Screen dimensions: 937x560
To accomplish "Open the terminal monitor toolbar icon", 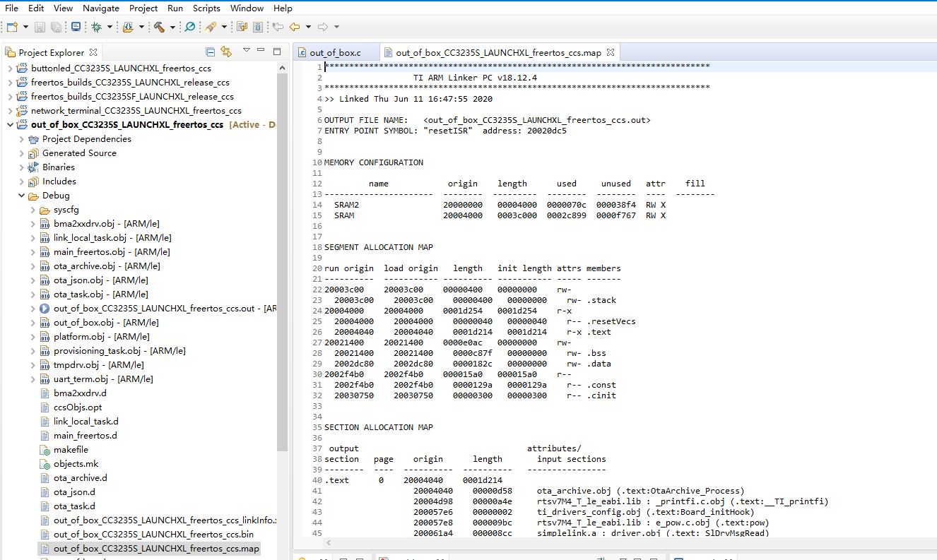I will coord(76,27).
